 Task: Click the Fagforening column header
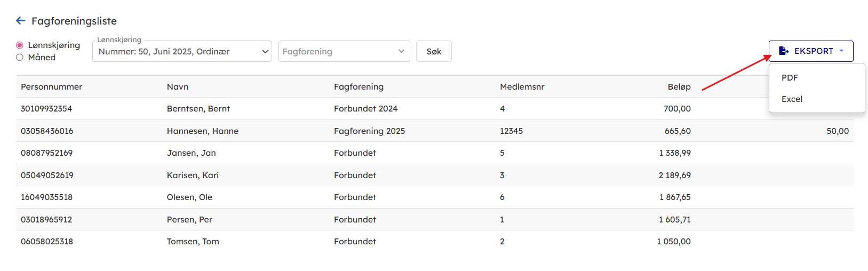point(359,87)
